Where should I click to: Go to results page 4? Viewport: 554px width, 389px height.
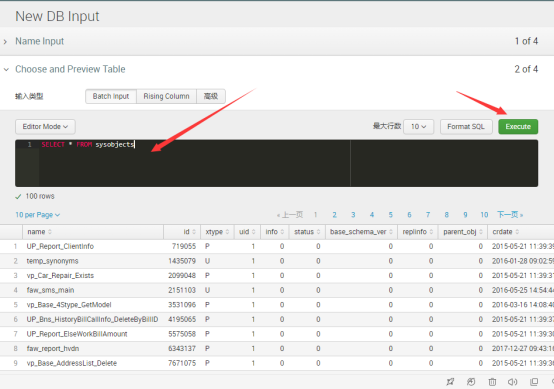click(372, 215)
